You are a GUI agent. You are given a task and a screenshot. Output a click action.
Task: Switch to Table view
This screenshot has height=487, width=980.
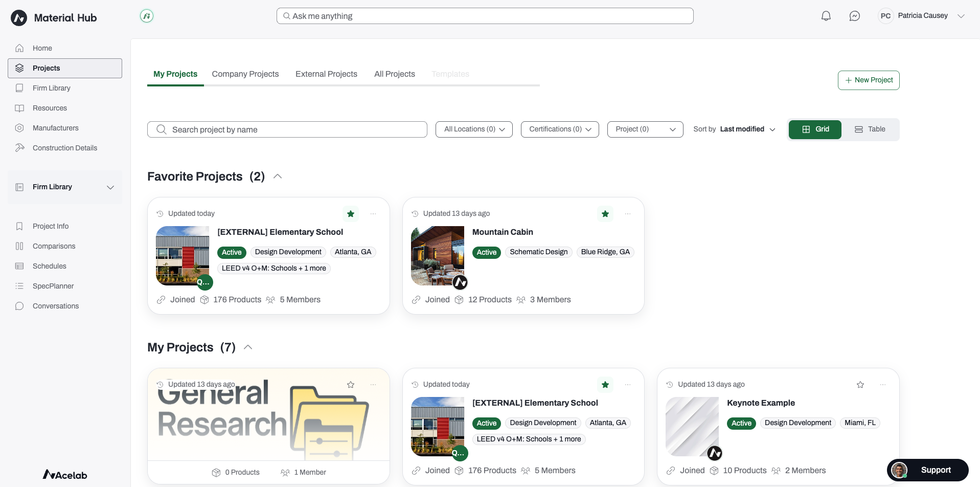pos(870,129)
